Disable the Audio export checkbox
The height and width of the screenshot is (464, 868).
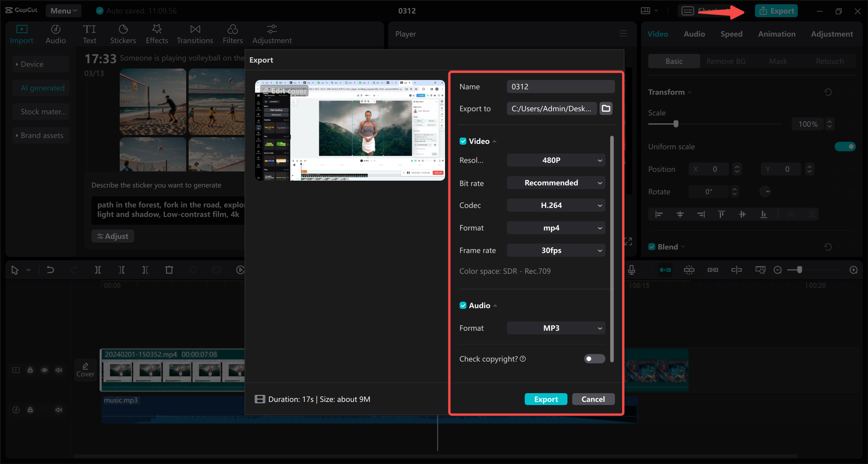(x=463, y=305)
